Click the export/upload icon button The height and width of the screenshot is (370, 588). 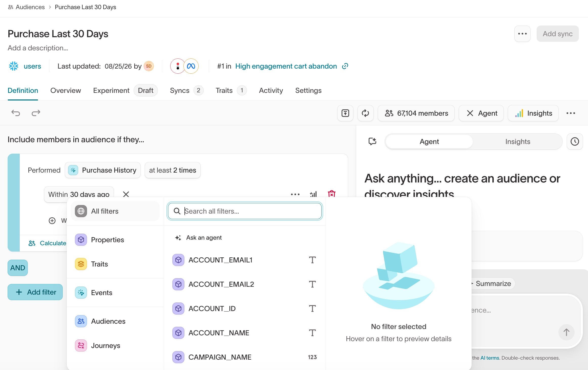tap(345, 113)
